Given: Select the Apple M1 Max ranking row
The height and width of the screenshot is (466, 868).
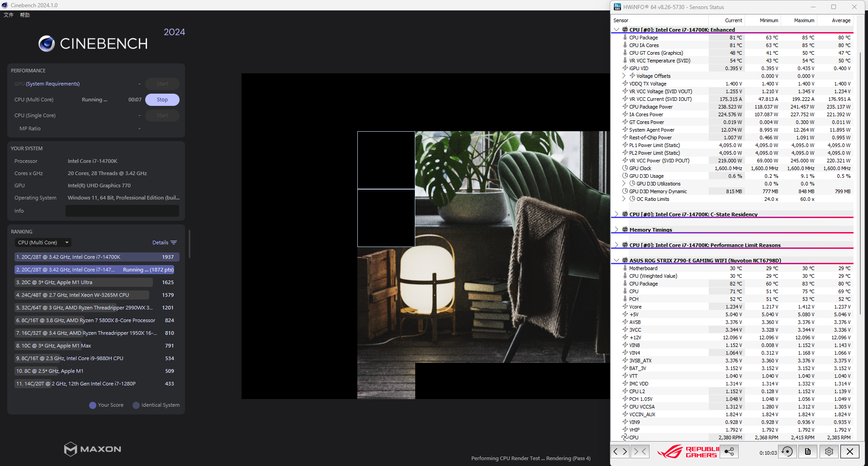Looking at the screenshot, I should [x=97, y=346].
